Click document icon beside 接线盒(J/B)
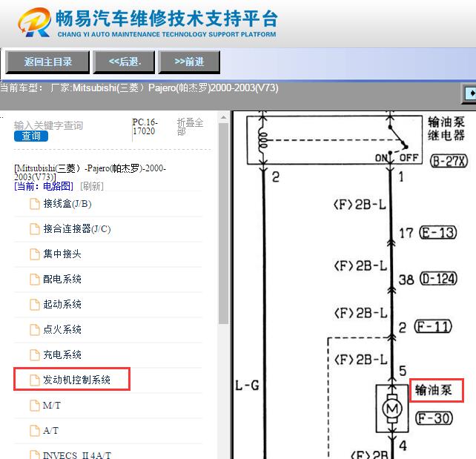Viewport: 476px width, 459px height. point(35,204)
